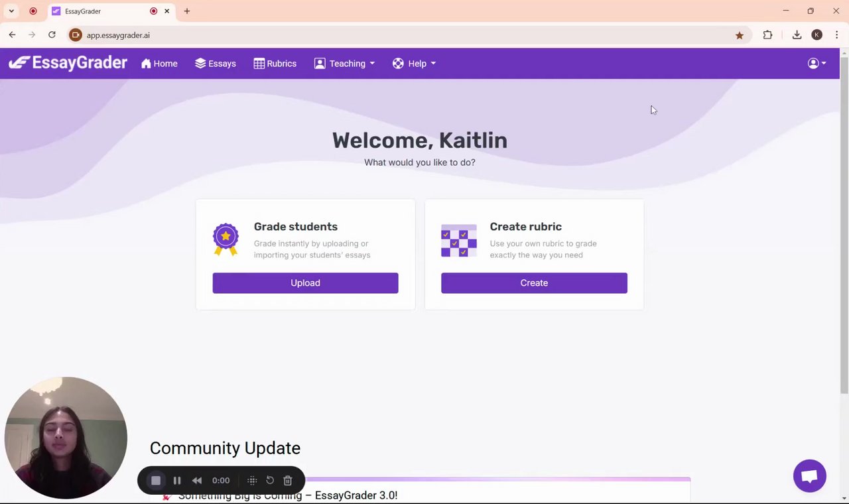Open the Chrome profile K avatar

click(817, 35)
